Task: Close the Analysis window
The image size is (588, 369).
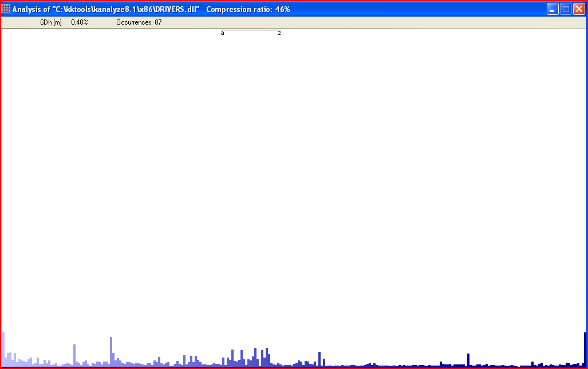Action: click(579, 9)
